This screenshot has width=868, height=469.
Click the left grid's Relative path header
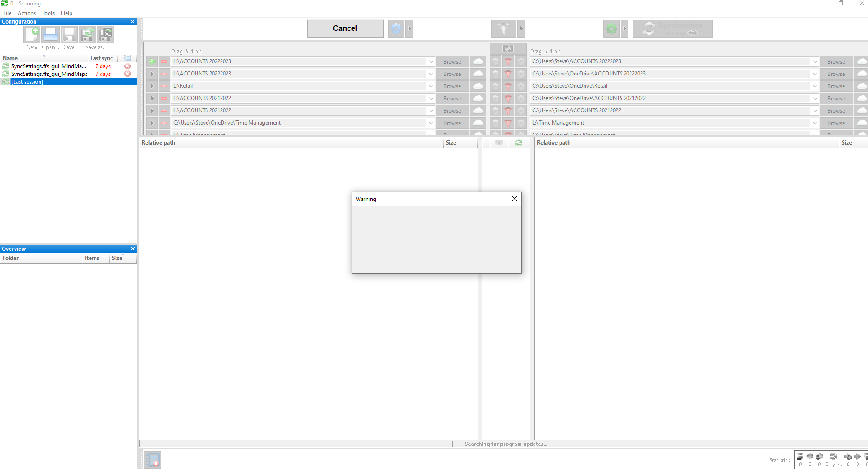coord(291,143)
